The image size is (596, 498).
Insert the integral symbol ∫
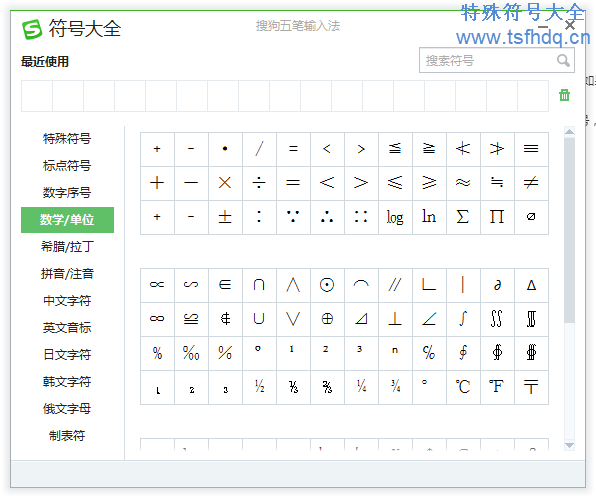[463, 319]
